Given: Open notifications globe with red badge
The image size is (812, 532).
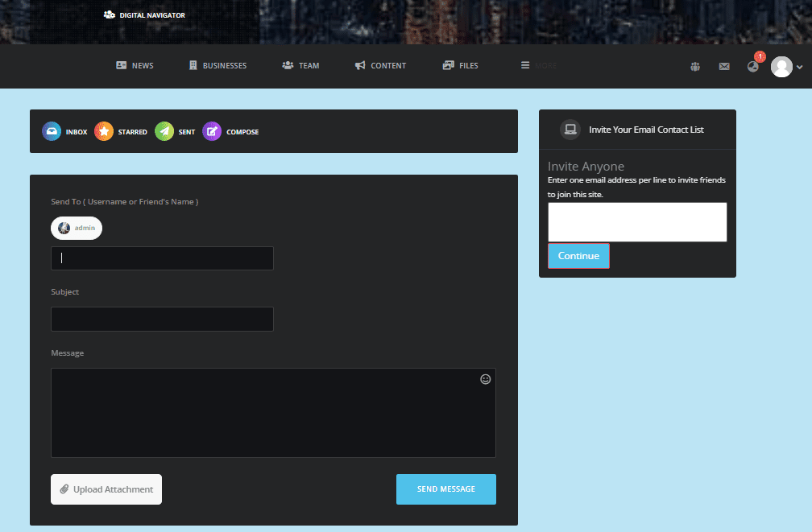Looking at the screenshot, I should 753,67.
